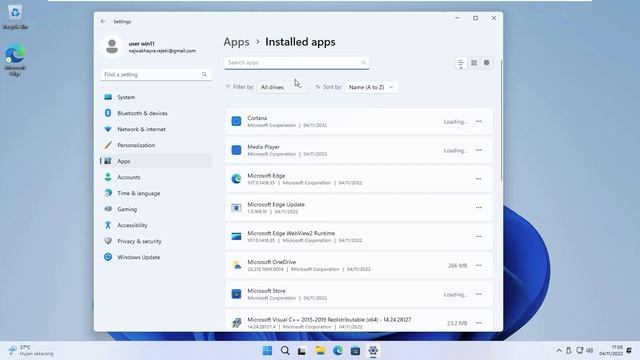Select Apps in sidebar
640x360 pixels.
156,161
